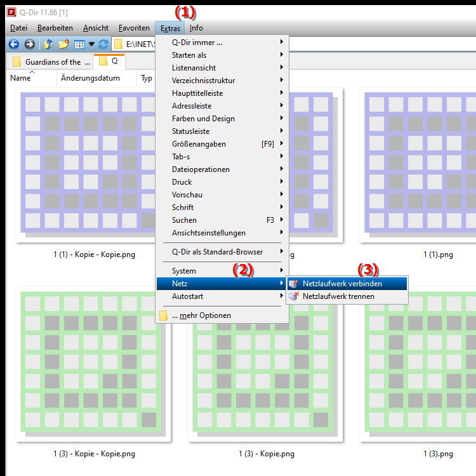
Task: Click Netzlaufwerk verbinden drive icon
Action: [x=294, y=284]
